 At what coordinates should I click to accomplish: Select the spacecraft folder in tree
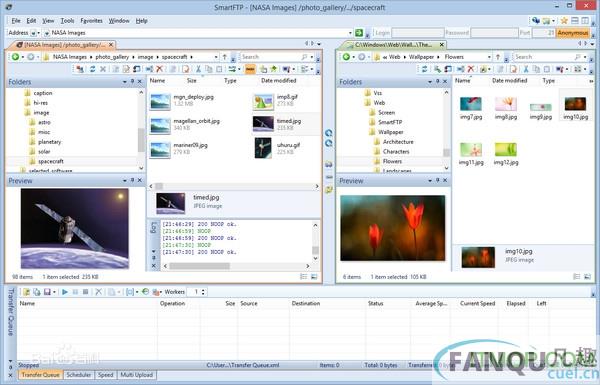click(51, 161)
